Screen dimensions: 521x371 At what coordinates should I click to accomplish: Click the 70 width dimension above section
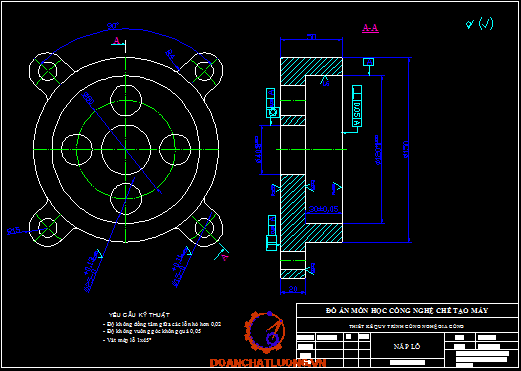tap(311, 37)
